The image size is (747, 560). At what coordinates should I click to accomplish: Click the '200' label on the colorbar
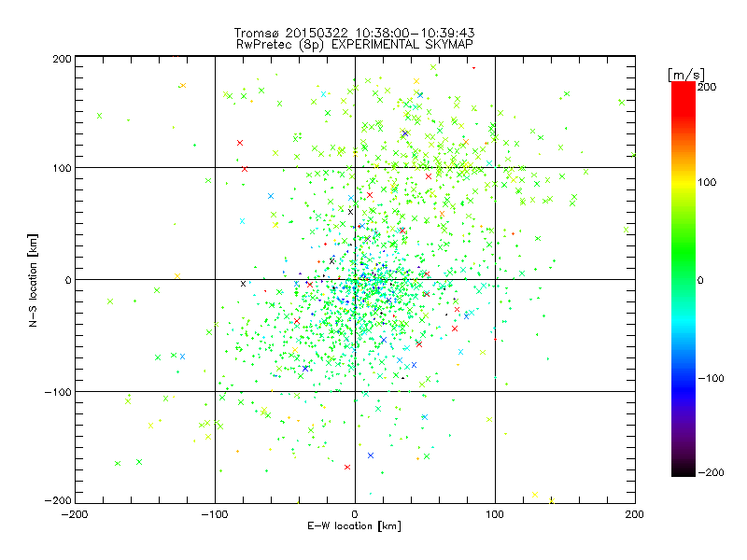click(x=707, y=87)
